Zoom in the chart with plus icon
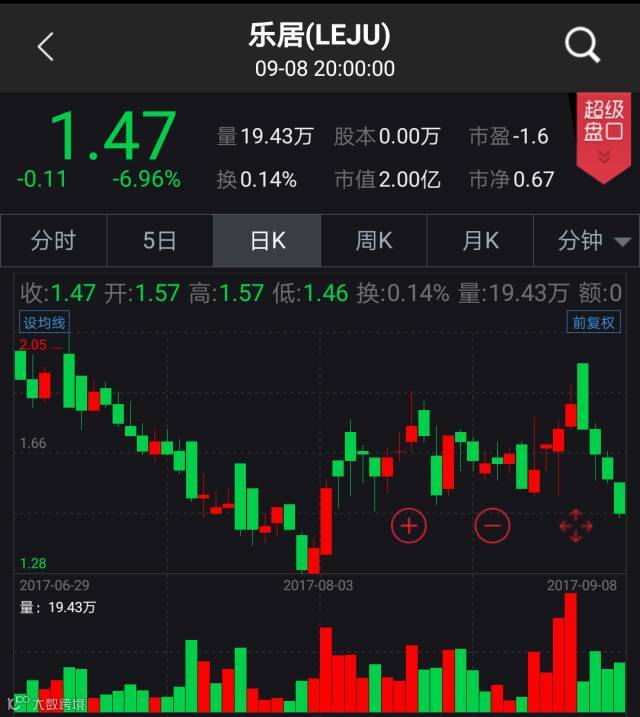640x717 pixels. pyautogui.click(x=409, y=525)
